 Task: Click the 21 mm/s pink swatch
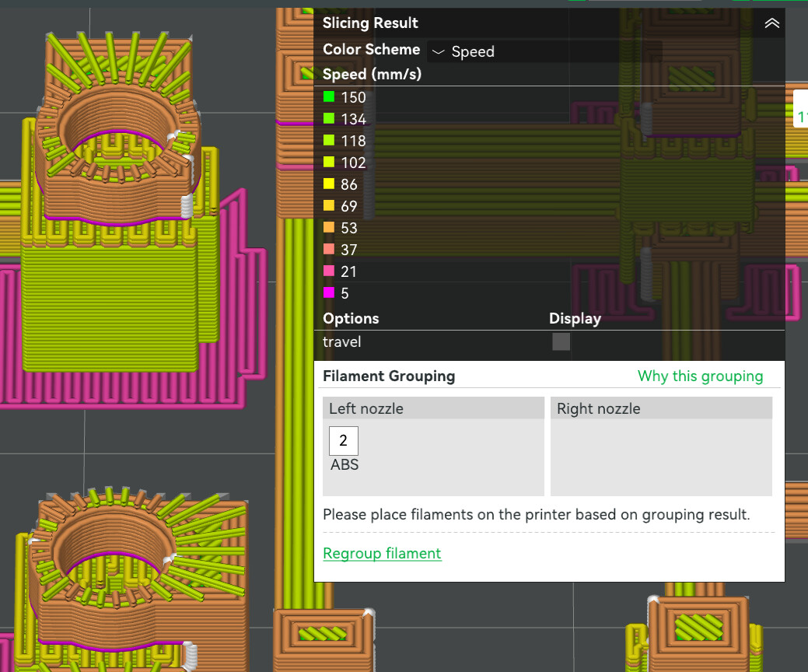tap(329, 271)
